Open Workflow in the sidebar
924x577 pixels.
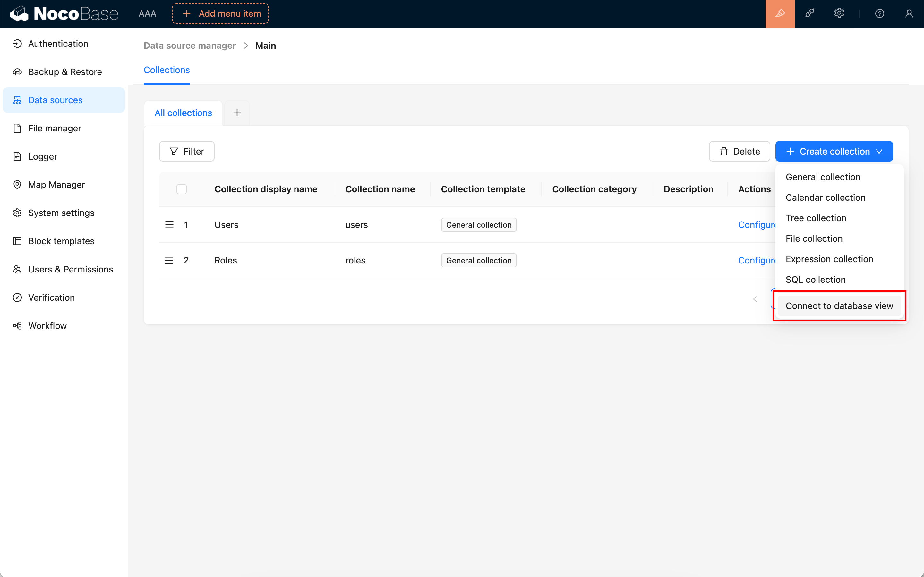coord(47,325)
